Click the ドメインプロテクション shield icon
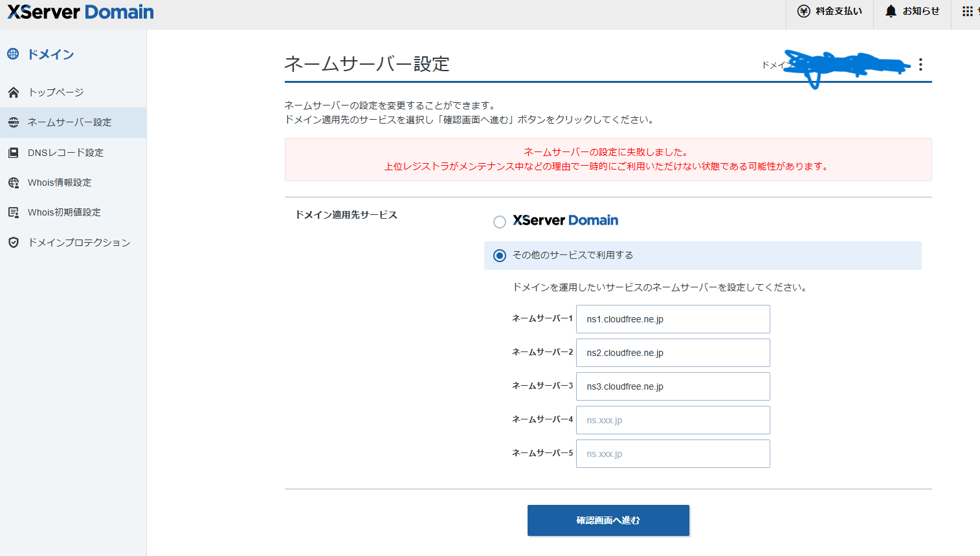980x556 pixels. [14, 243]
